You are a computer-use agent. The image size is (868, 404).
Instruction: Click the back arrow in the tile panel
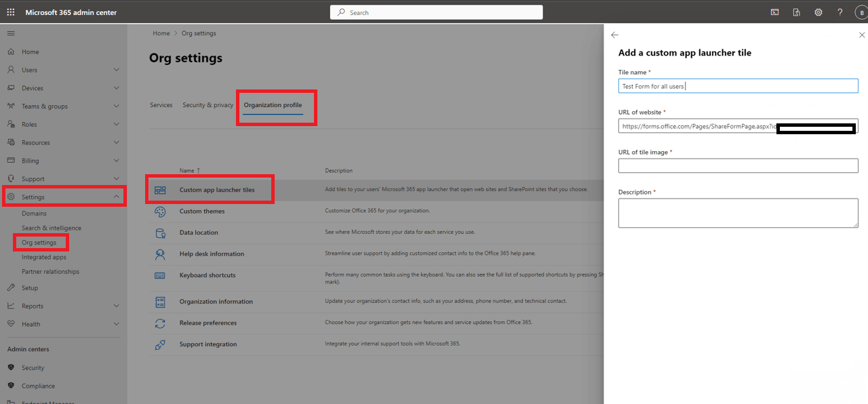(614, 35)
